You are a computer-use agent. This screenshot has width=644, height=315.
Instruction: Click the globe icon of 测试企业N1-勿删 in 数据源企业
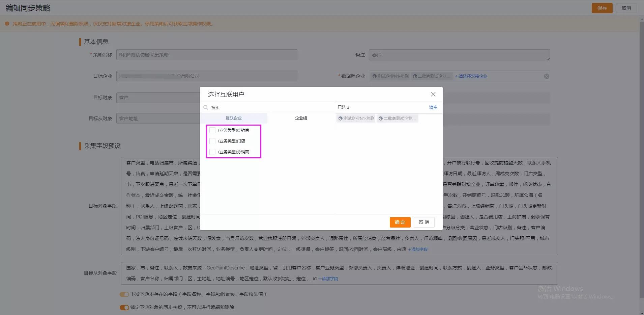pos(374,76)
